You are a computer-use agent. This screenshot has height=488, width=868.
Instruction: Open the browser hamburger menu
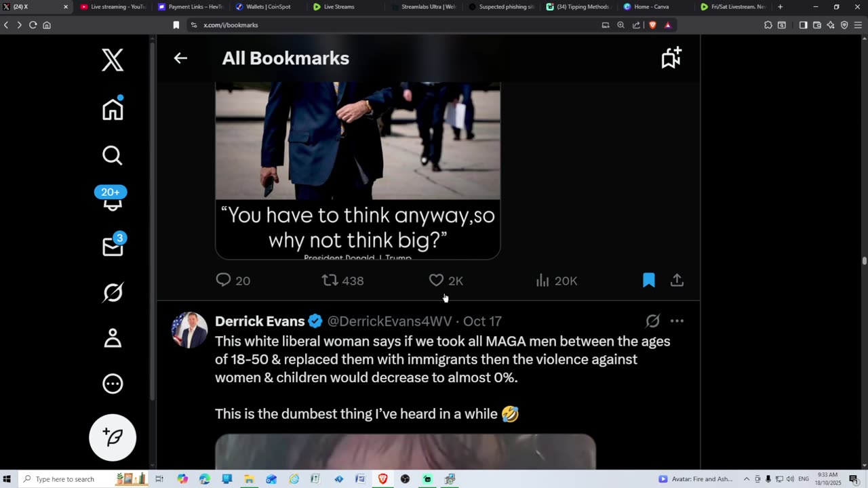coord(859,25)
